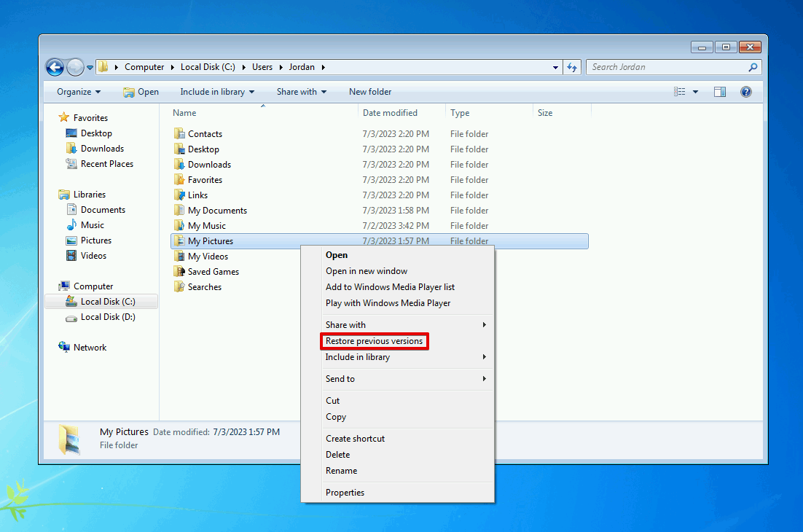Open the view options dropdown arrow
The image size is (803, 532).
695,92
